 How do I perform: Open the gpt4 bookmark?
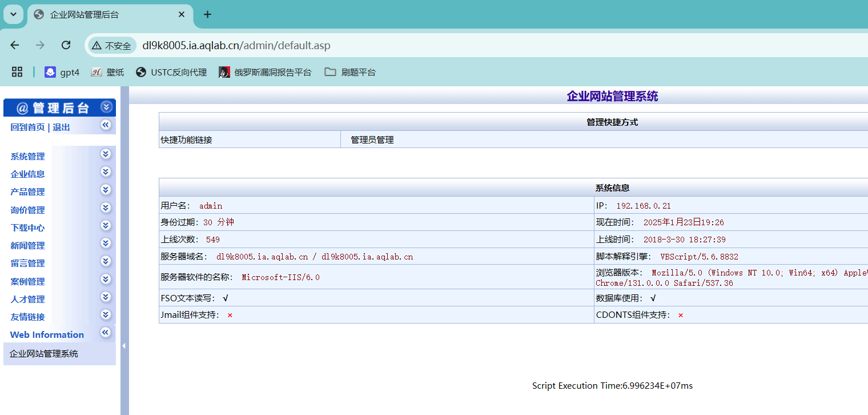pyautogui.click(x=62, y=72)
